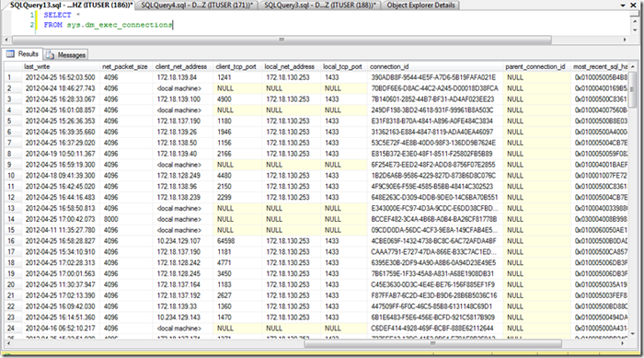644x358 pixels.
Task: Switch to the SQLQuery3.sql tab
Action: point(320,5)
